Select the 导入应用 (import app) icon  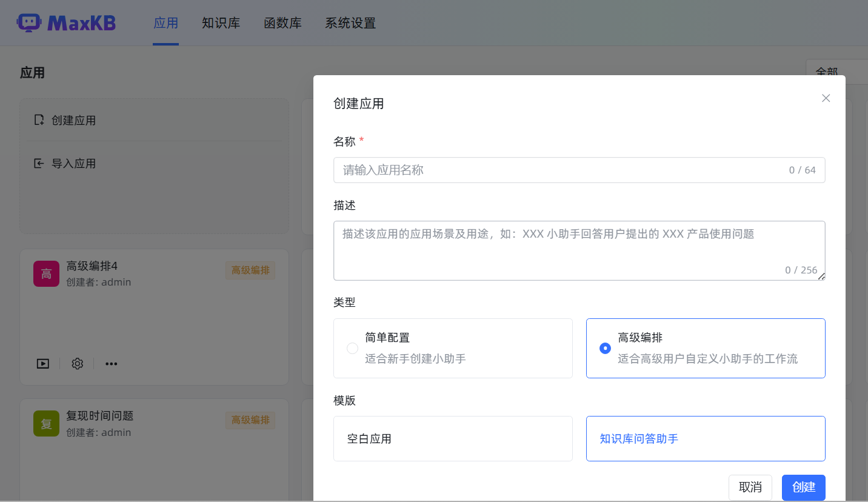(39, 163)
